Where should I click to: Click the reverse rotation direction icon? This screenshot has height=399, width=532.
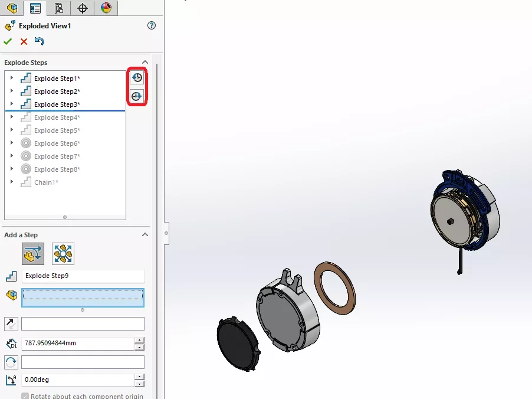click(x=11, y=362)
